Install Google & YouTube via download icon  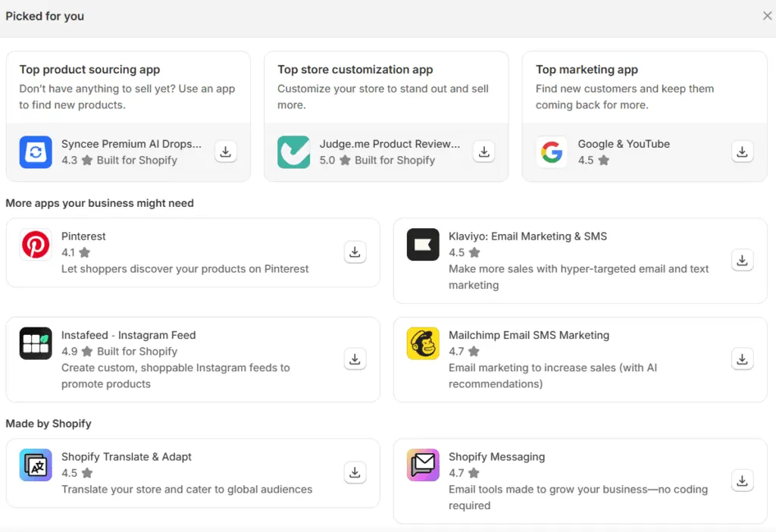pyautogui.click(x=743, y=152)
